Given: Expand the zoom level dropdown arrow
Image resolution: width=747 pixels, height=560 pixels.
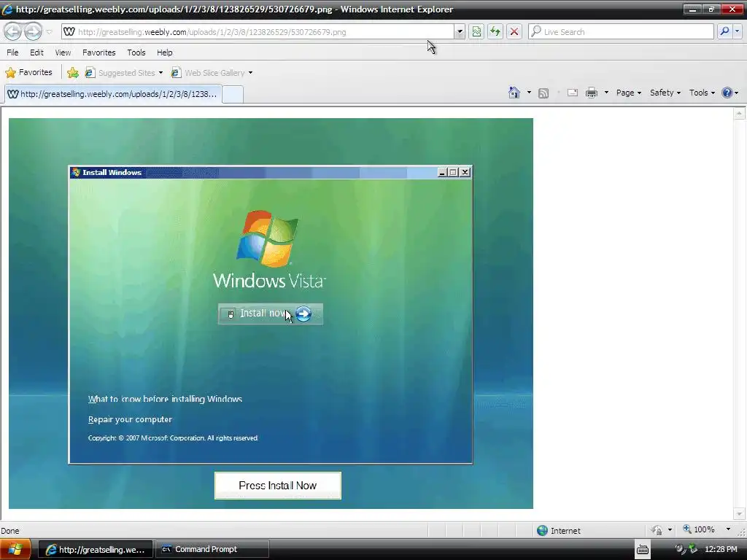Looking at the screenshot, I should tap(728, 529).
